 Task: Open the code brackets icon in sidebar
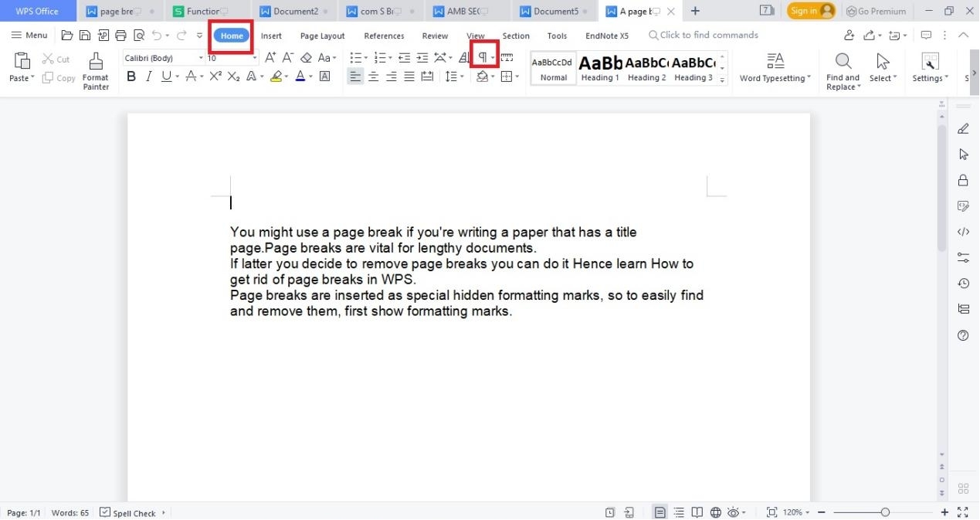tap(963, 232)
